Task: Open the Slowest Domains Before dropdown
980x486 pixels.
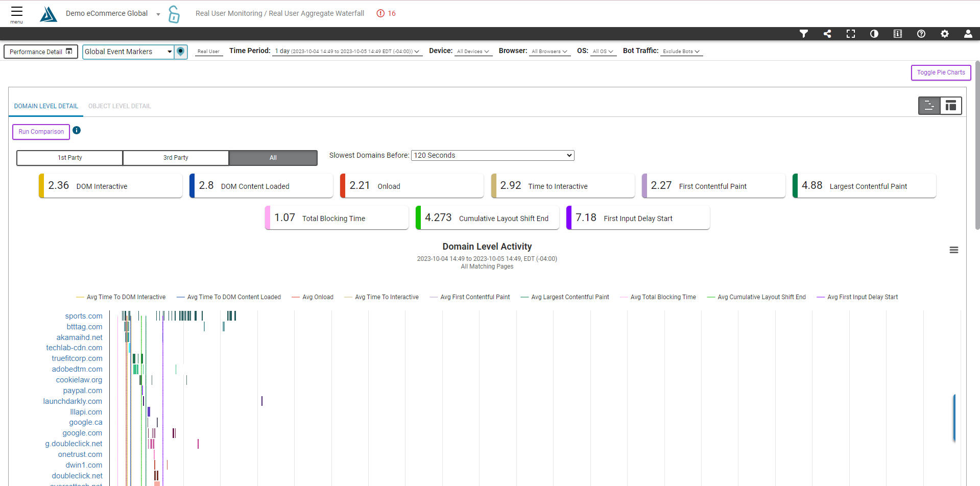Action: coord(492,155)
